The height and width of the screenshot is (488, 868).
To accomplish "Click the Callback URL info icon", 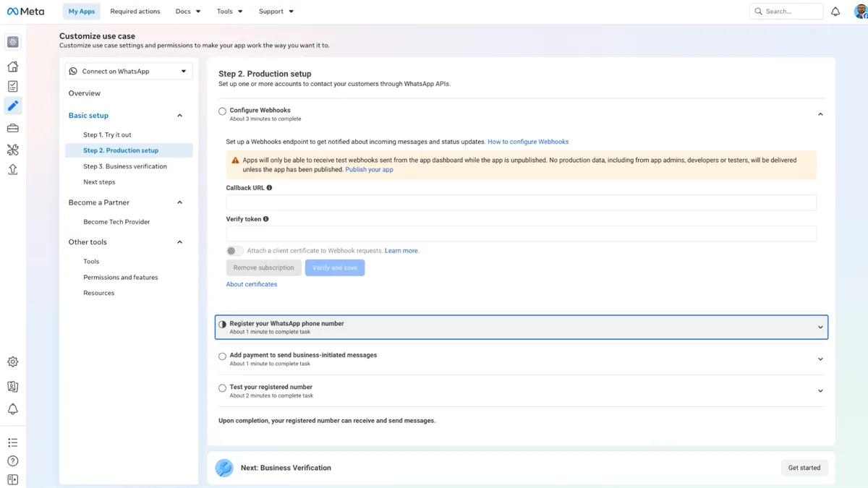I will pyautogui.click(x=269, y=188).
